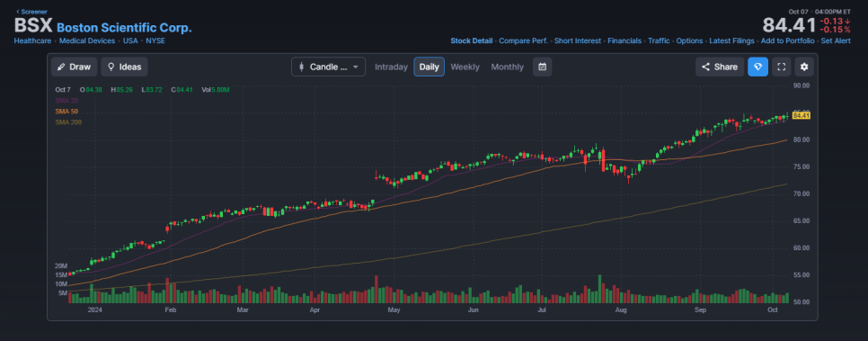This screenshot has width=868, height=341.
Task: Click the 84.41 last price in header
Action: (789, 25)
